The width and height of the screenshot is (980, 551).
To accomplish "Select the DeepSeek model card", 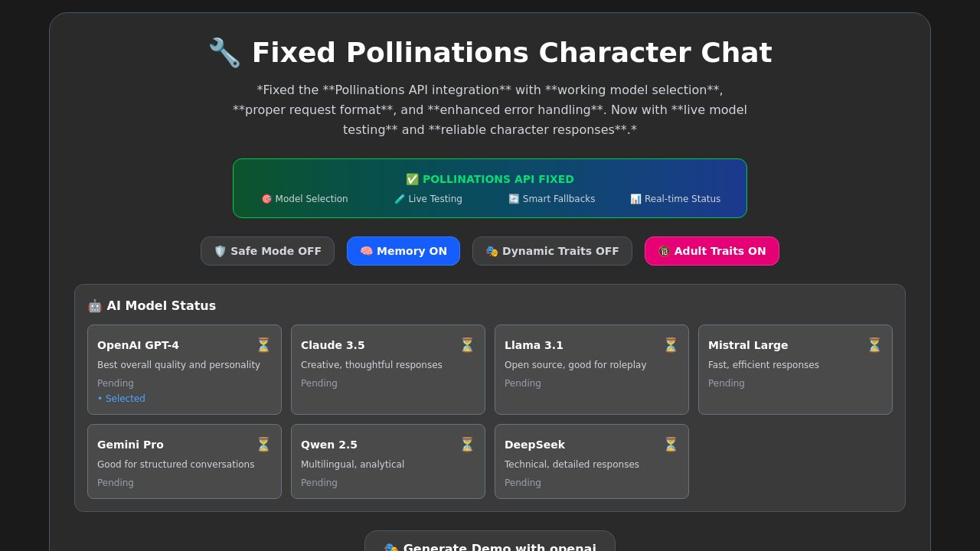I will click(592, 461).
